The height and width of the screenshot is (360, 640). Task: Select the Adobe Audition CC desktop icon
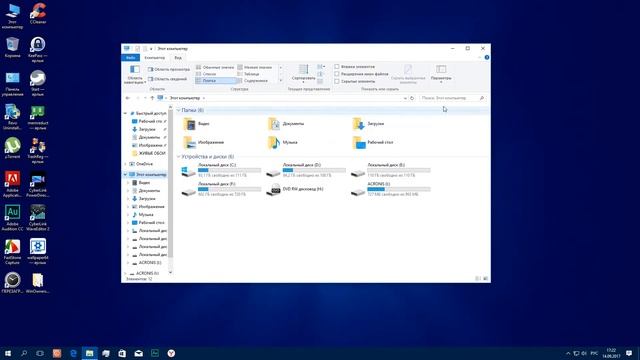(13, 218)
